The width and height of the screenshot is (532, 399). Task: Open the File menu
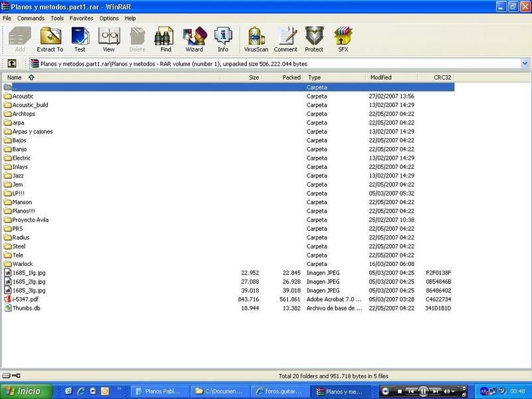[x=7, y=19]
